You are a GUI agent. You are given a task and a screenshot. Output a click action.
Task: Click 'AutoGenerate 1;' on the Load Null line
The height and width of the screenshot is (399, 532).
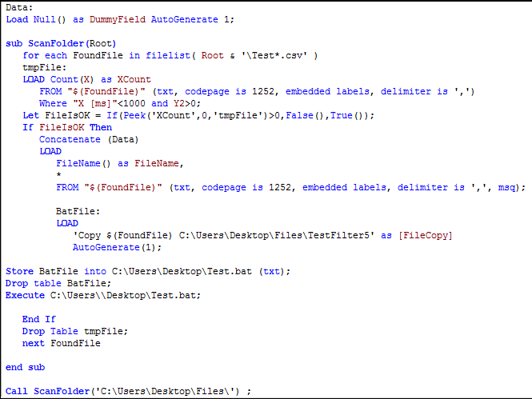click(193, 20)
